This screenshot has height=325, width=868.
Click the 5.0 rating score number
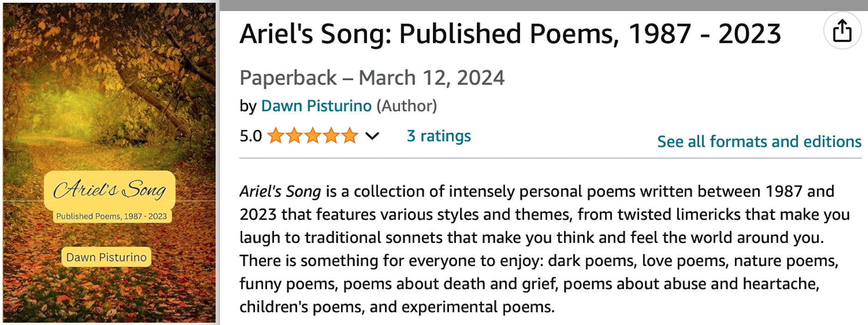pos(251,136)
